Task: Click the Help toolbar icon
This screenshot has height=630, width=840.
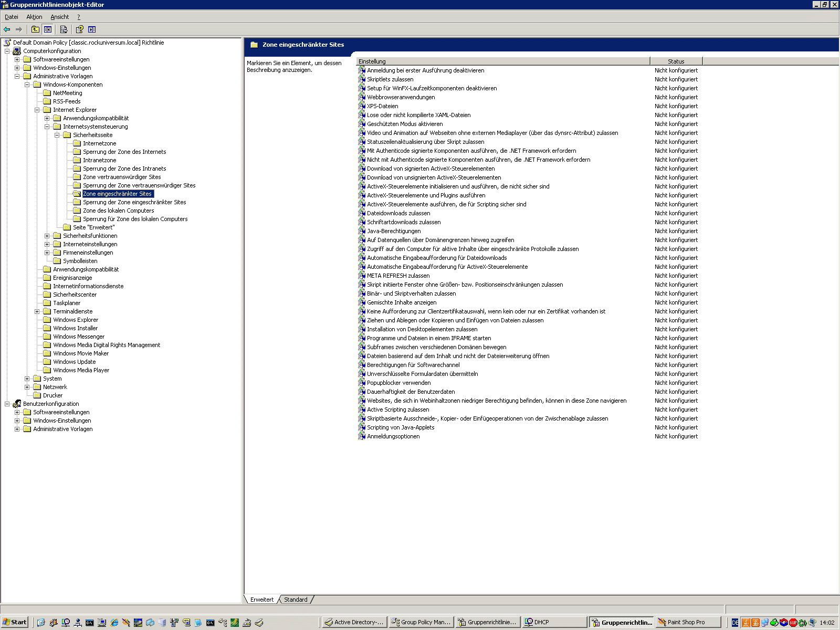Action: click(79, 29)
